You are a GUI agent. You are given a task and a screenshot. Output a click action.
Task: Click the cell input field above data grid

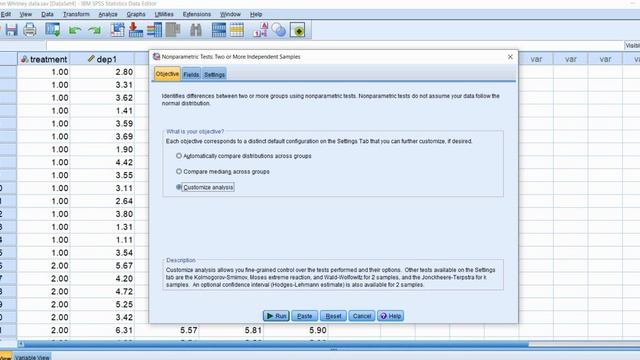(335, 45)
